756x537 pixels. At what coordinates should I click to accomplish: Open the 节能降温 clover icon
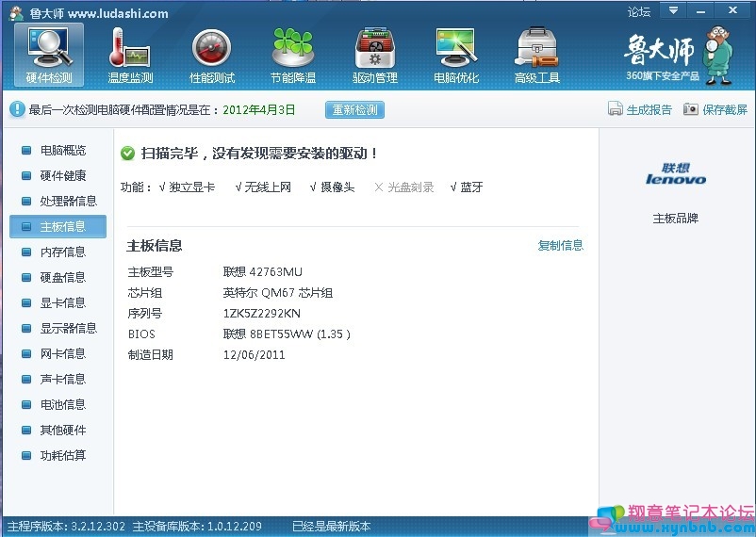tap(292, 55)
